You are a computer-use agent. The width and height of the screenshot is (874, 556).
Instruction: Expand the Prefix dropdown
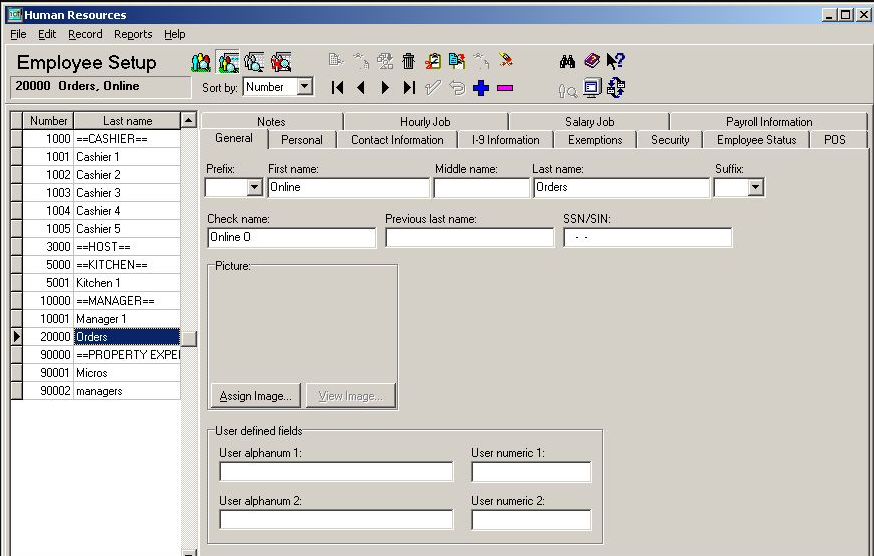[254, 187]
